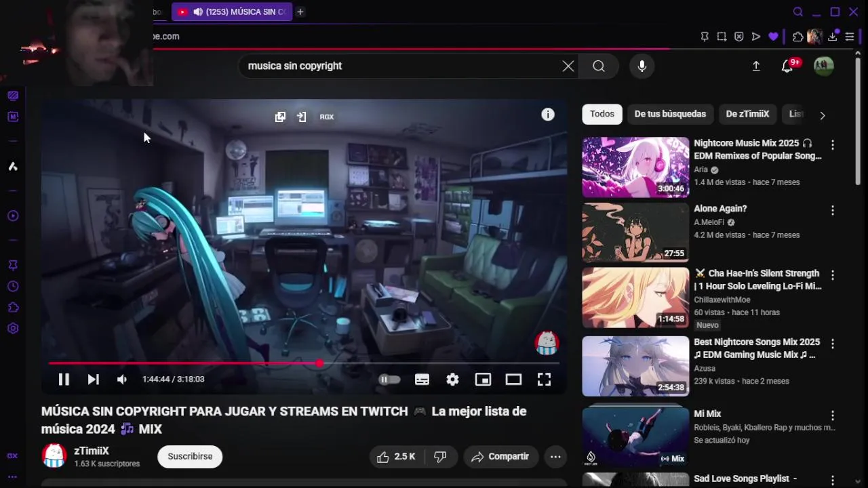Click the video pop-out icon
This screenshot has width=868, height=488.
tap(280, 117)
